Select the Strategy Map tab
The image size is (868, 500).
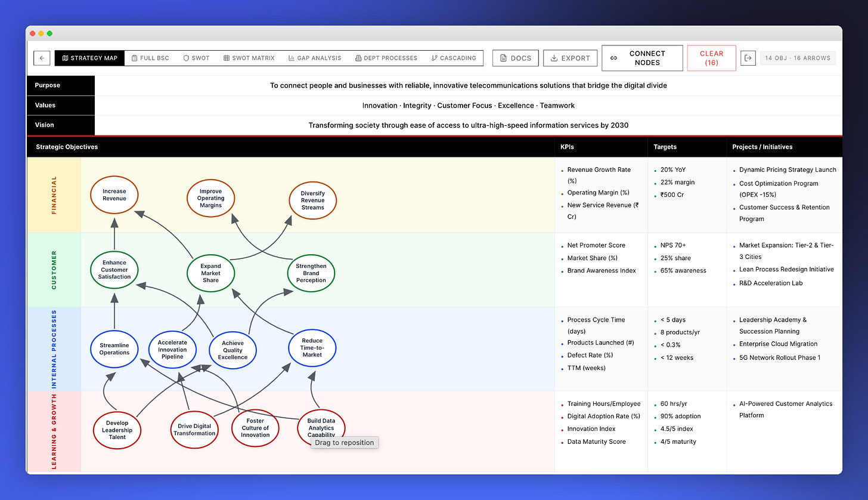click(88, 58)
